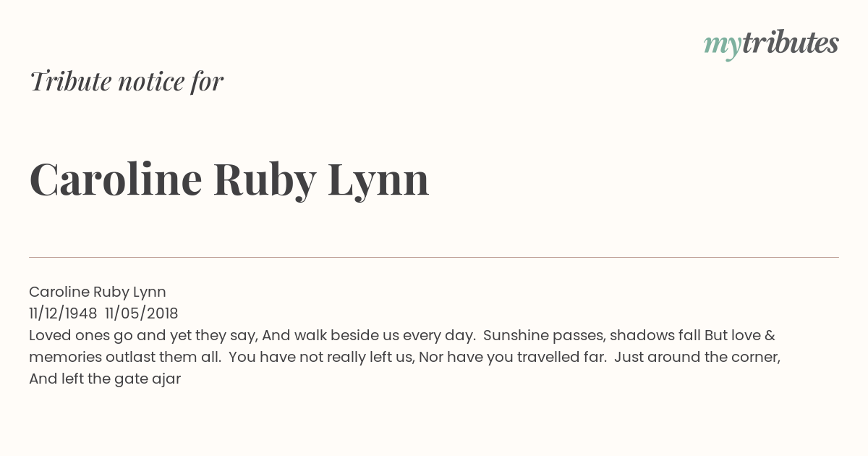Select the "Nor have you travelled far" phrase
Screen dimensions: 868x456
[x=512, y=358]
